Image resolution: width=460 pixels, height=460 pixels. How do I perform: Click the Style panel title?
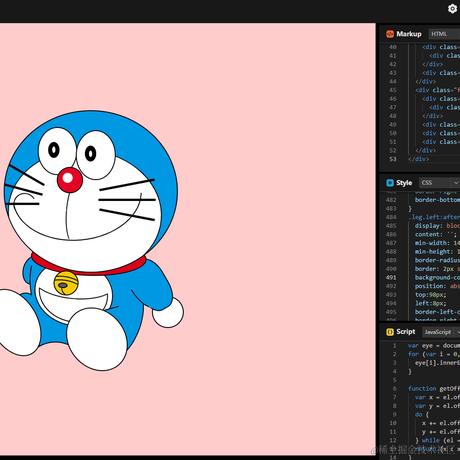(404, 183)
